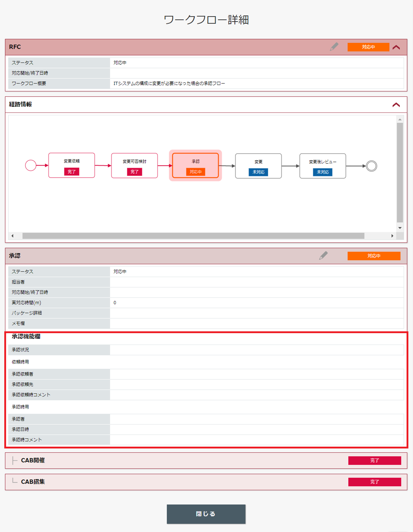
Task: Click the pencil edit icon in 承認 header
Action: (323, 256)
